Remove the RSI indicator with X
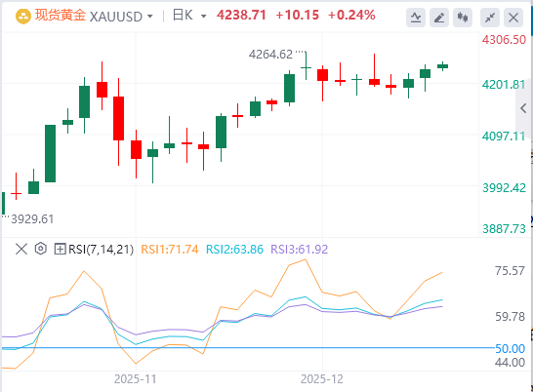Viewport: 533px width, 392px height. pyautogui.click(x=21, y=249)
